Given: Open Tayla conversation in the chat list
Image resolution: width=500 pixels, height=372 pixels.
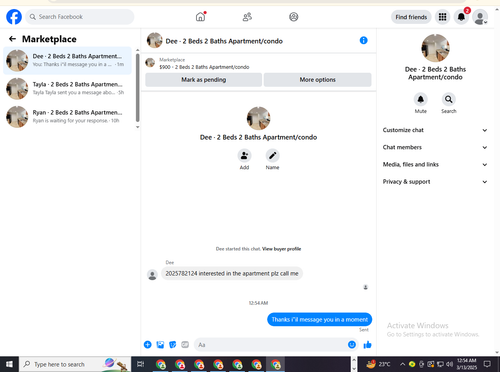Looking at the screenshot, I should coord(68,89).
